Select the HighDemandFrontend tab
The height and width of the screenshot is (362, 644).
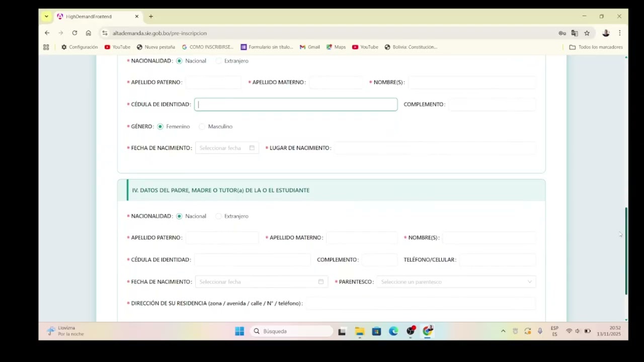coord(98,17)
